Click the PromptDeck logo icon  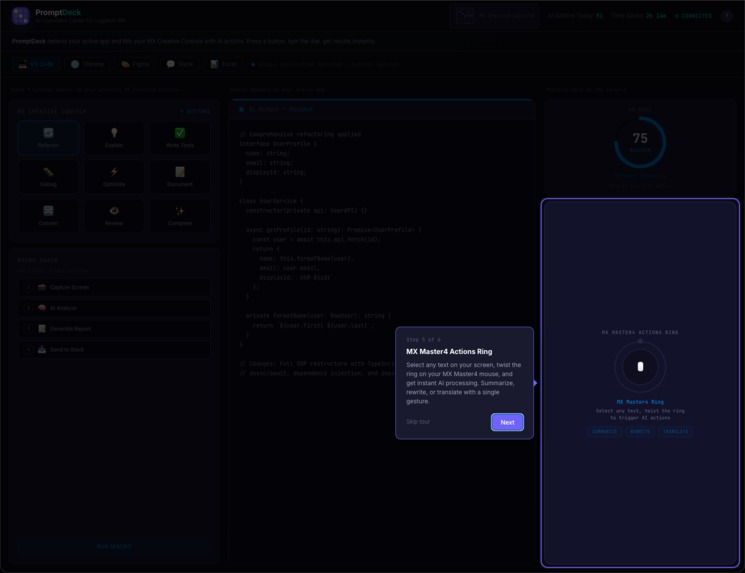pyautogui.click(x=21, y=16)
